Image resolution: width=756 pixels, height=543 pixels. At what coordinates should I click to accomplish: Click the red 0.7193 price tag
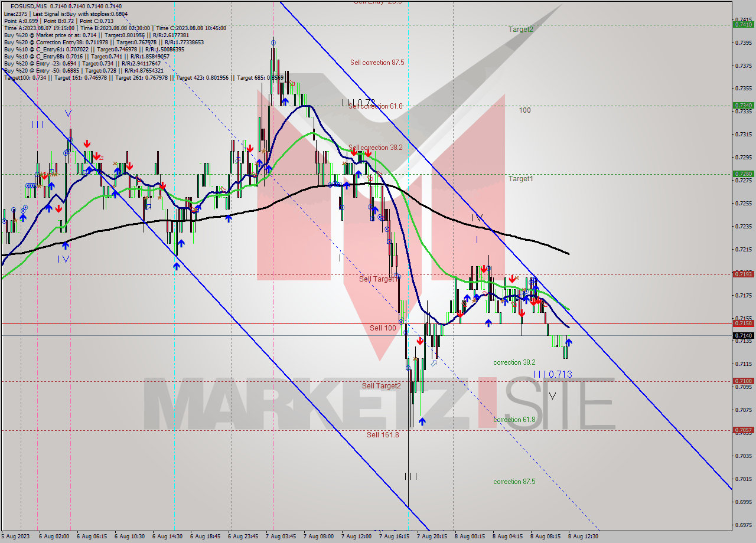pos(743,274)
